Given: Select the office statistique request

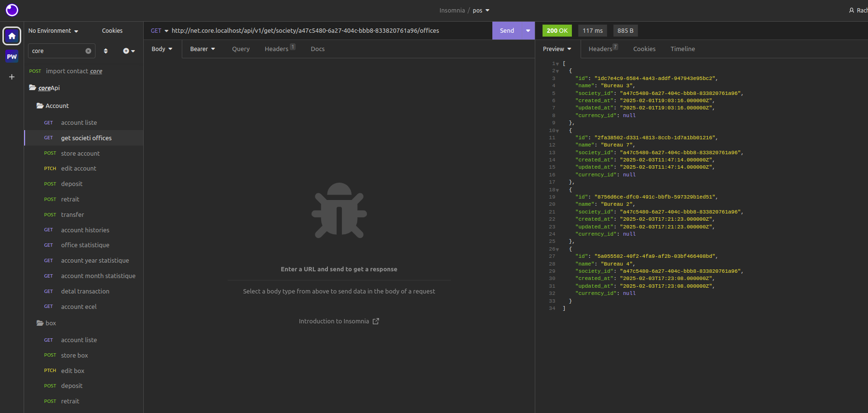Looking at the screenshot, I should click(x=84, y=245).
